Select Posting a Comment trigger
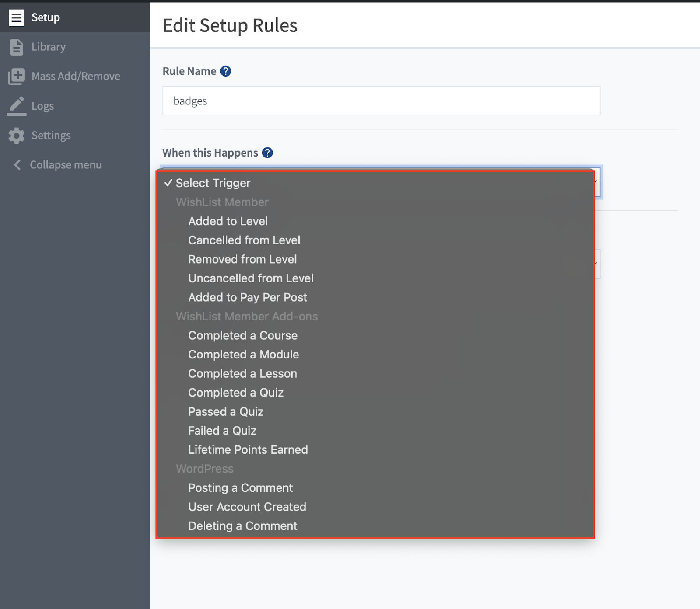The width and height of the screenshot is (700, 609). point(375,488)
